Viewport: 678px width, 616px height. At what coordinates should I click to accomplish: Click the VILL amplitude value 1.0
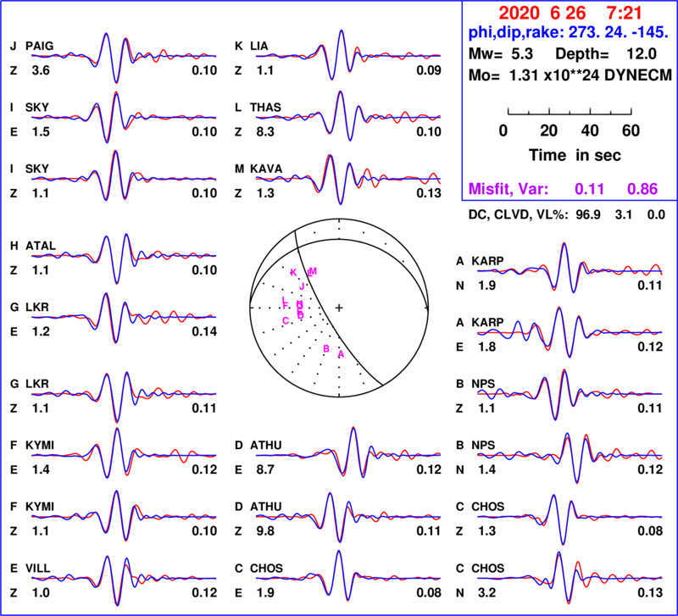pyautogui.click(x=41, y=592)
